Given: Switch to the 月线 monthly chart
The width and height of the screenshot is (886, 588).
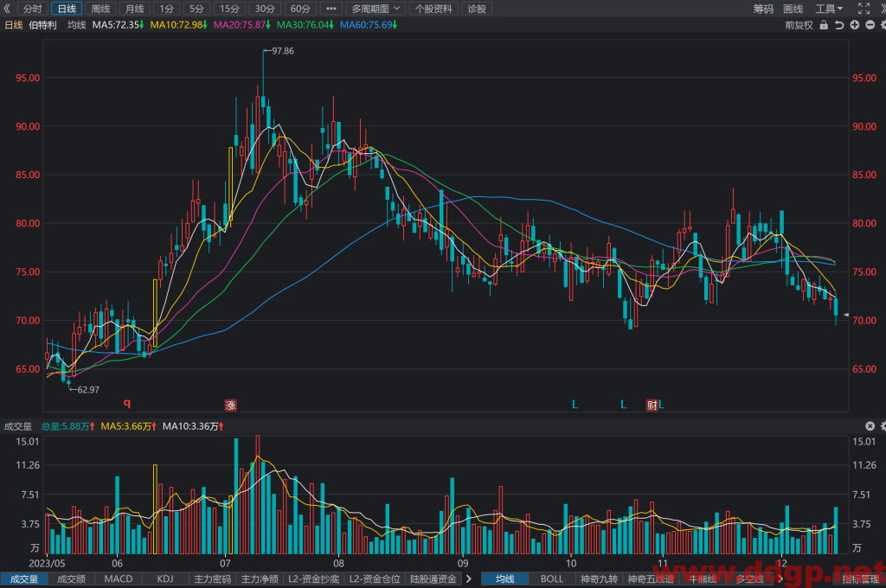Looking at the screenshot, I should coord(134,9).
